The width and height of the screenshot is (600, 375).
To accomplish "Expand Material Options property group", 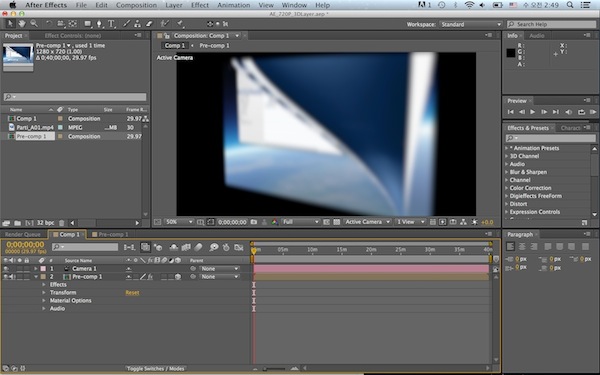I will [x=44, y=301].
